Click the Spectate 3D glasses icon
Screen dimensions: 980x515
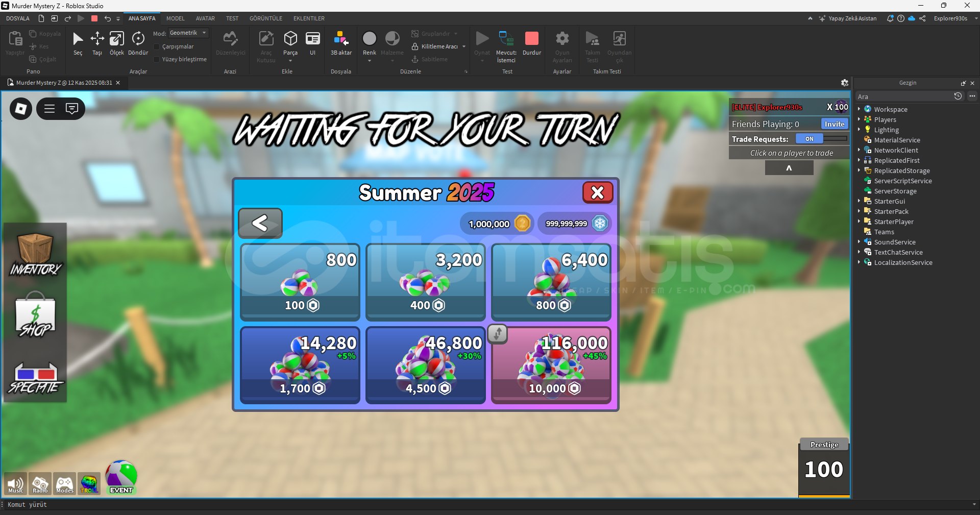tap(35, 378)
